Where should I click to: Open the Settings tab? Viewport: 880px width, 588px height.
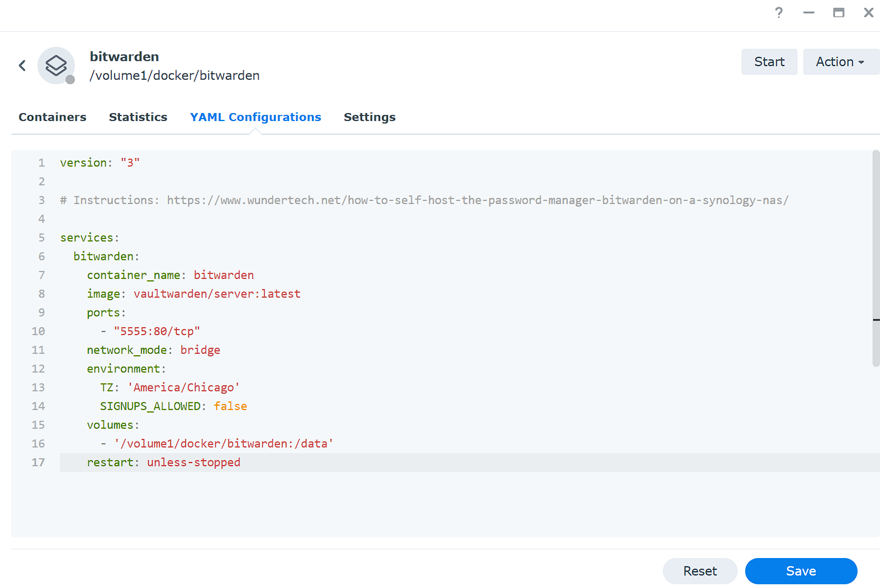click(x=369, y=117)
